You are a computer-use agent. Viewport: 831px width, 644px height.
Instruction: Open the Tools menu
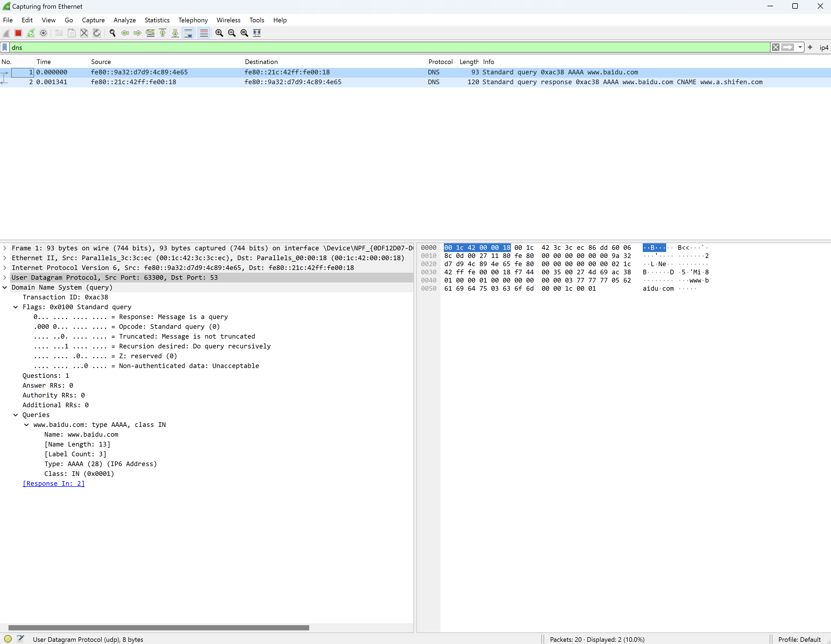(257, 20)
